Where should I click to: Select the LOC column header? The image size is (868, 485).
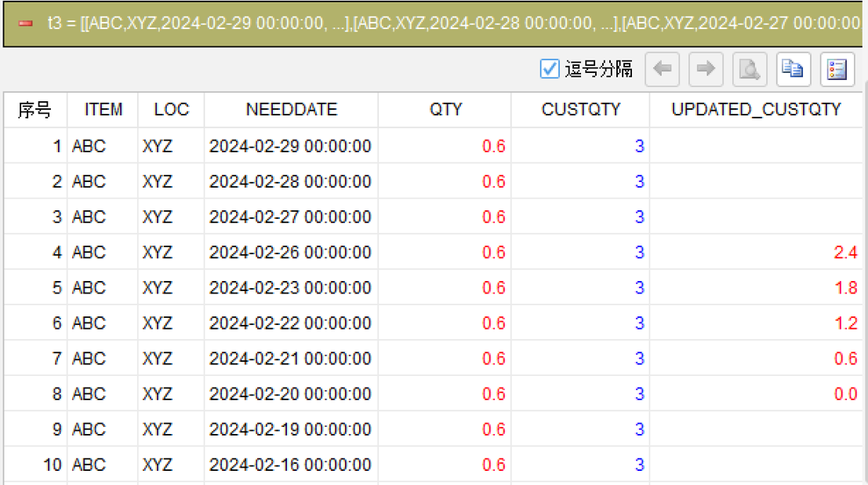(x=172, y=110)
